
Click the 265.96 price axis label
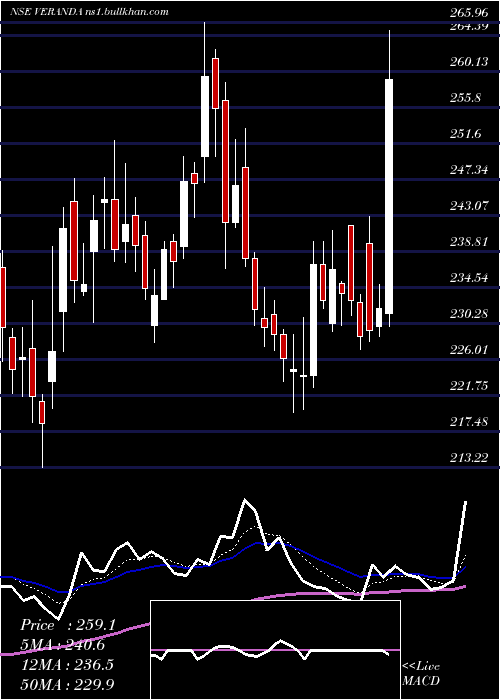pos(469,12)
